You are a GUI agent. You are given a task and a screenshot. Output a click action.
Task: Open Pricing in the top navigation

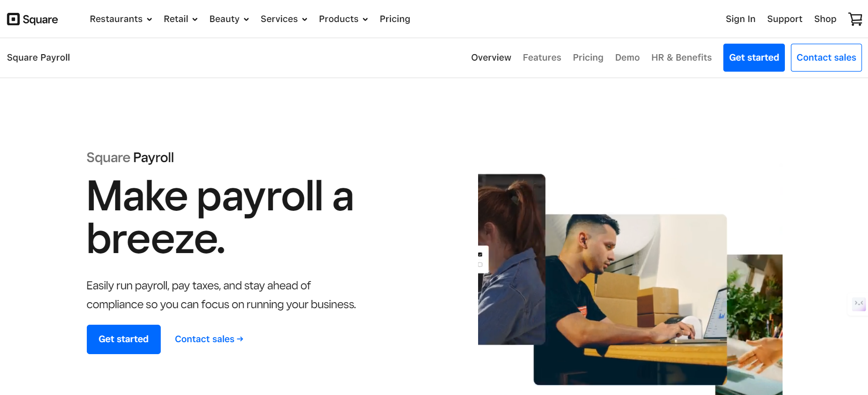[x=395, y=19]
